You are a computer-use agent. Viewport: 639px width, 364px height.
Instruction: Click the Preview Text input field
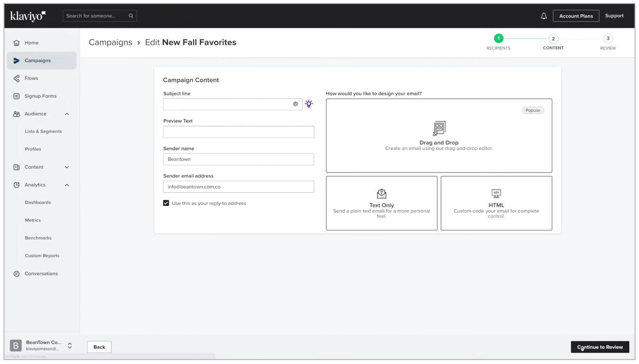239,132
